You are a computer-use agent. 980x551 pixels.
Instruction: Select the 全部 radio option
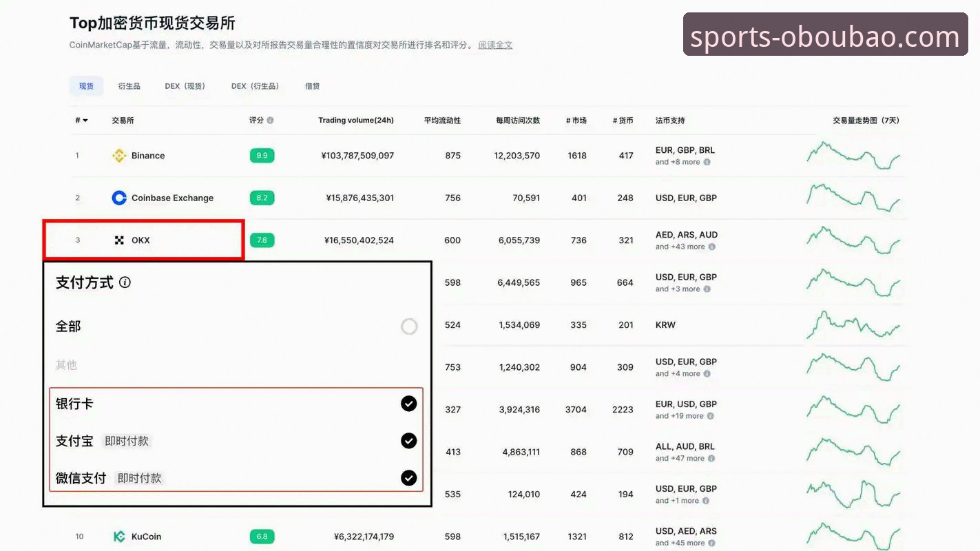point(409,326)
